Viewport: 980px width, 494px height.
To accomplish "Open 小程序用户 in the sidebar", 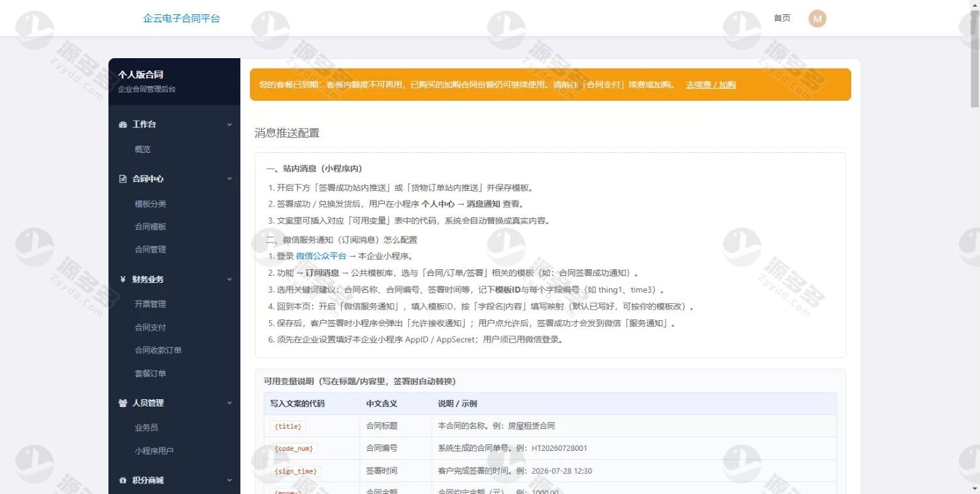I will [x=154, y=451].
